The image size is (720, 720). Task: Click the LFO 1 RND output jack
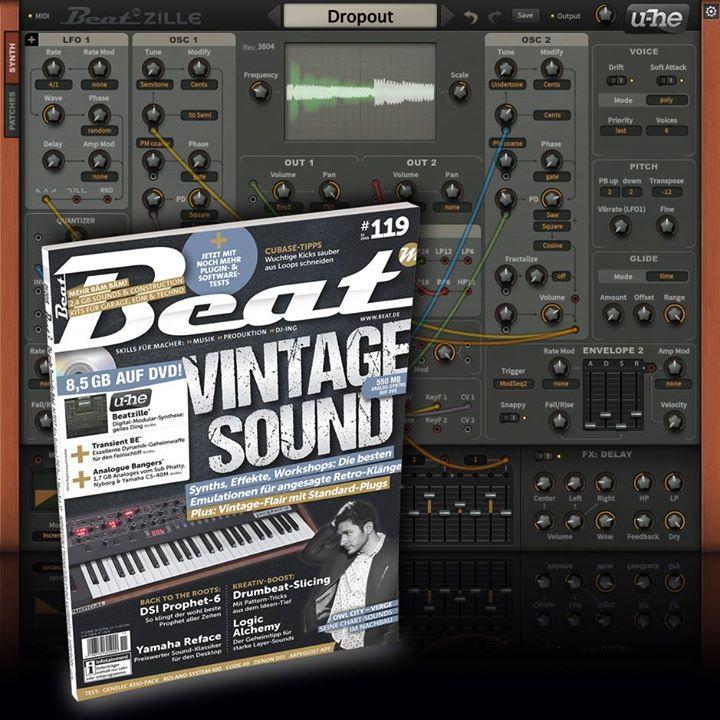pos(107,199)
